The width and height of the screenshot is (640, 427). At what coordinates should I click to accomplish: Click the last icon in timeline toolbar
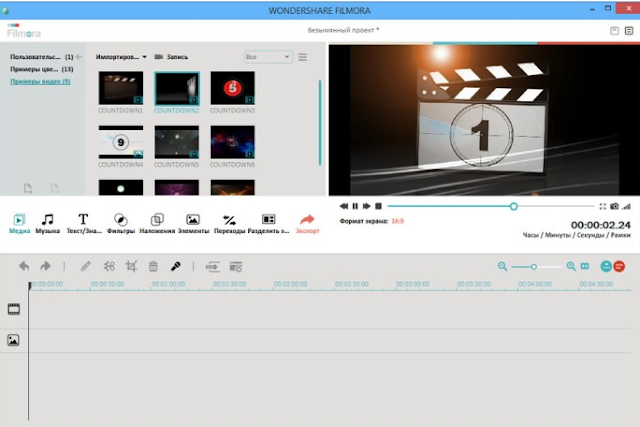click(x=236, y=267)
